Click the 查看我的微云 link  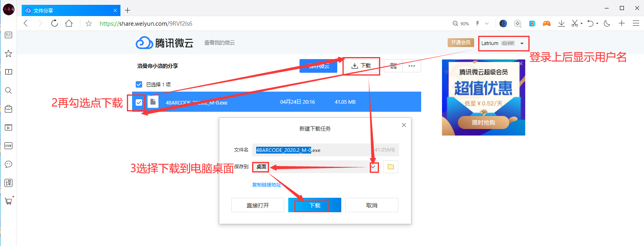[x=220, y=43]
